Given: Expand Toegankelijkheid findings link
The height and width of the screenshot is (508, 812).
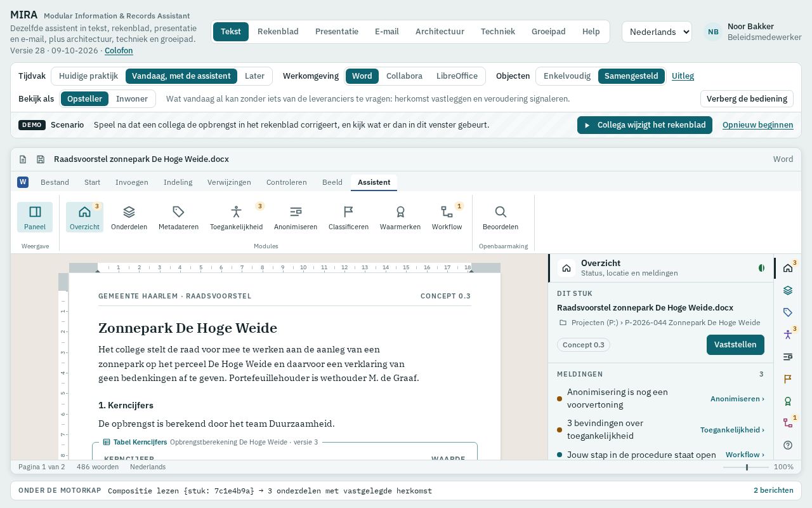Looking at the screenshot, I should tap(732, 430).
